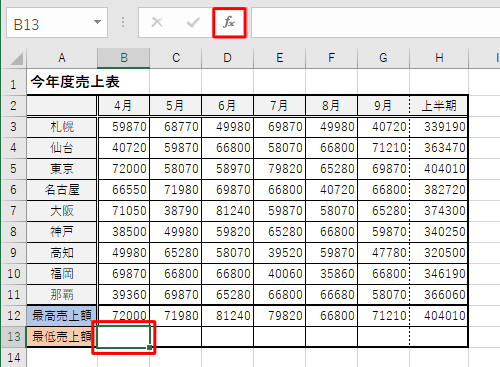Select the 7月 header cell
The height and width of the screenshot is (367, 500).
(280, 106)
